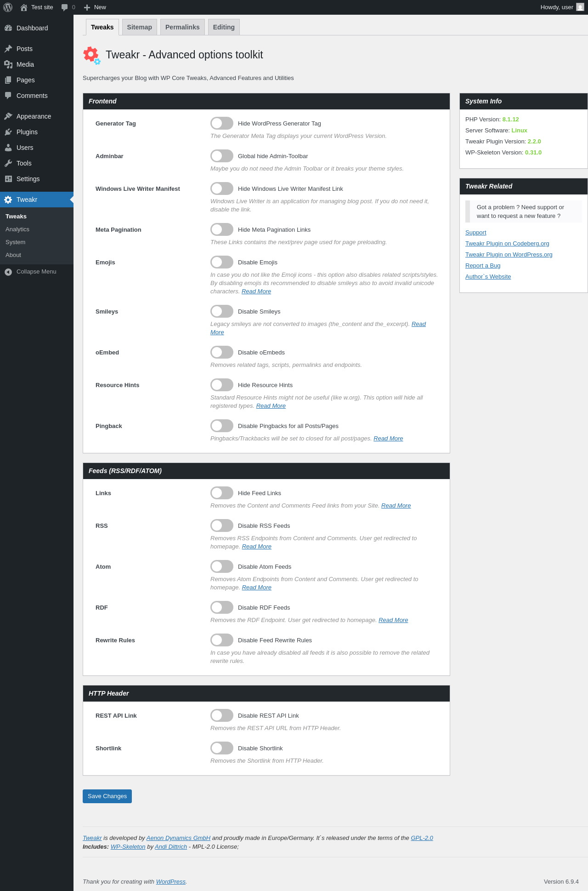The image size is (588, 891).
Task: Click the Users person icon
Action: [x=8, y=148]
